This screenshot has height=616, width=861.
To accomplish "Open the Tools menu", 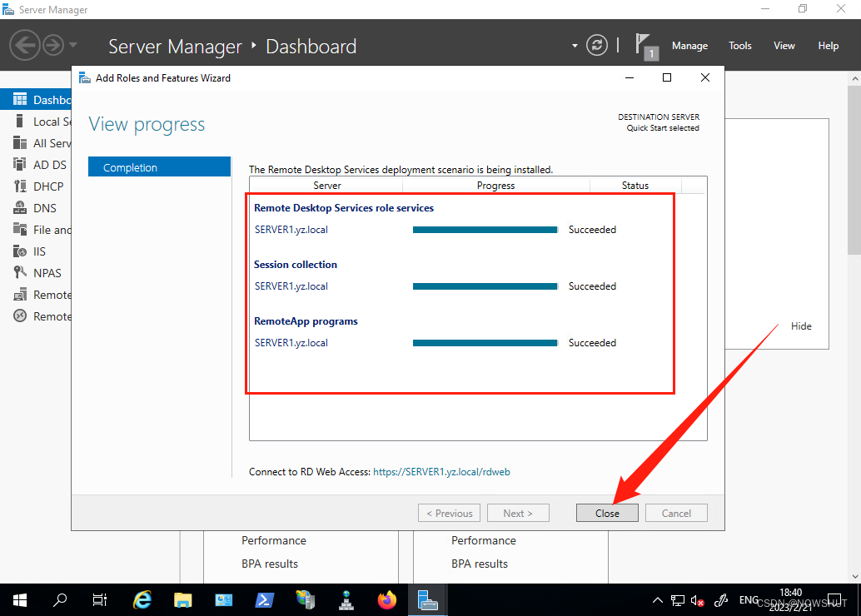I will point(739,46).
